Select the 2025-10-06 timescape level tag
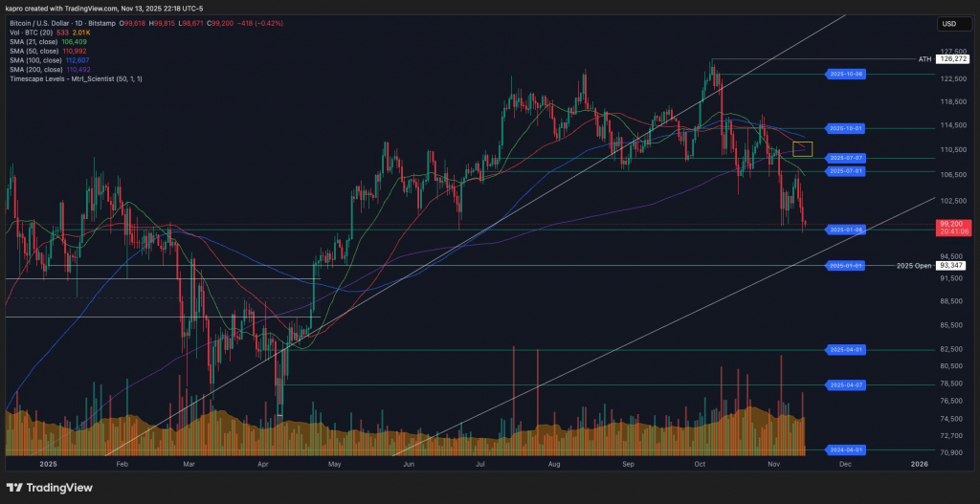The height and width of the screenshot is (504, 980). tap(847, 74)
